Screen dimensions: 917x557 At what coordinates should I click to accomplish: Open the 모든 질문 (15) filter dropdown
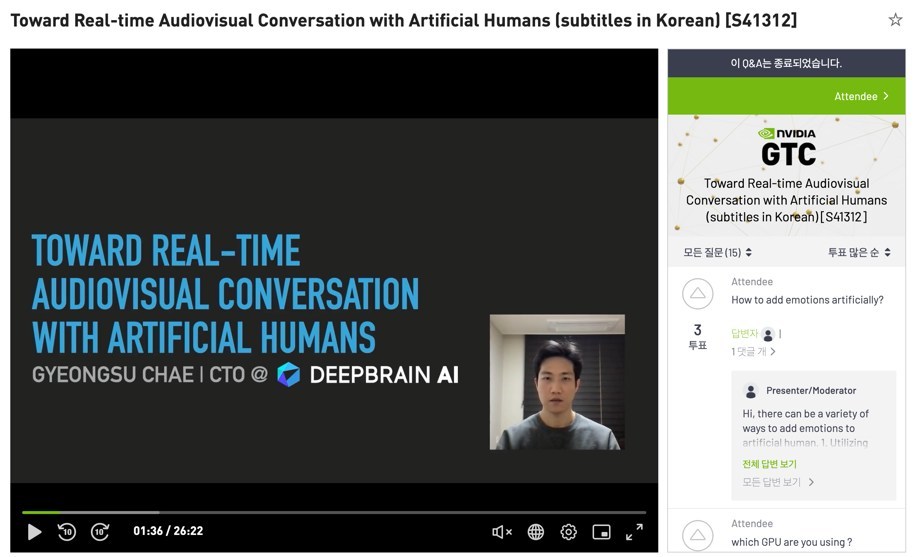(717, 253)
